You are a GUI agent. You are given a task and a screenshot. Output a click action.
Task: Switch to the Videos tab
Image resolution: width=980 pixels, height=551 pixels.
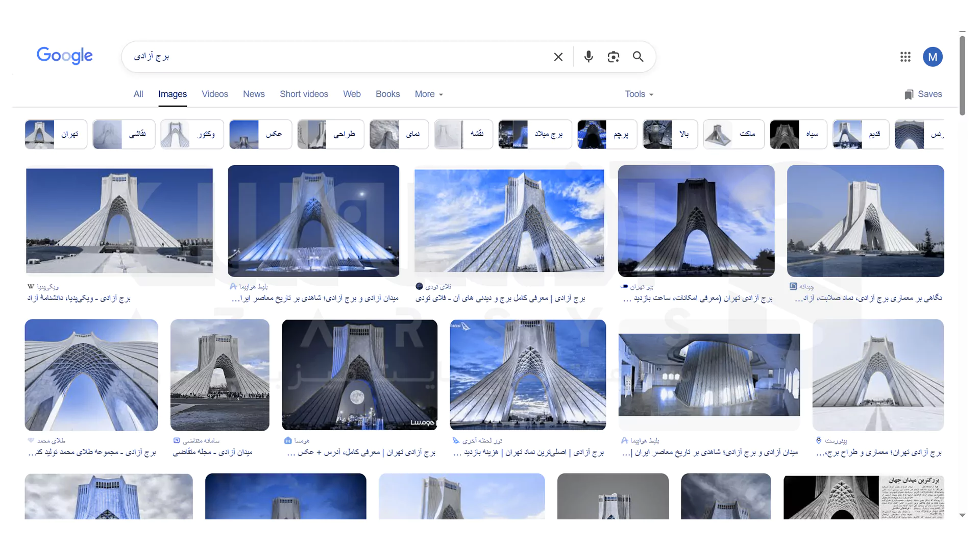(214, 94)
